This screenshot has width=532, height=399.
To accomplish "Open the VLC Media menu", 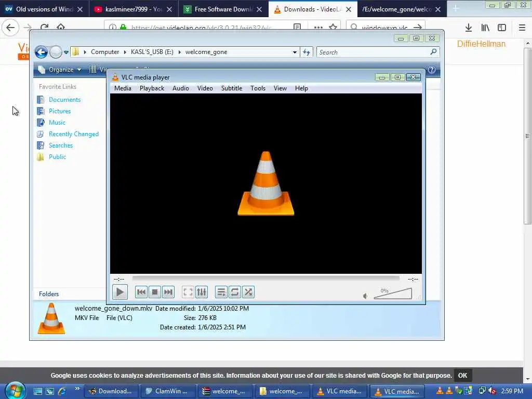I will pyautogui.click(x=123, y=88).
